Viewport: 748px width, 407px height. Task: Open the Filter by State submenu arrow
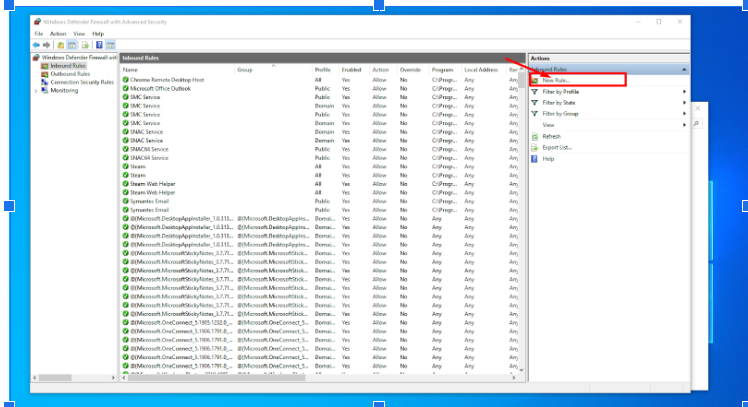coord(684,102)
